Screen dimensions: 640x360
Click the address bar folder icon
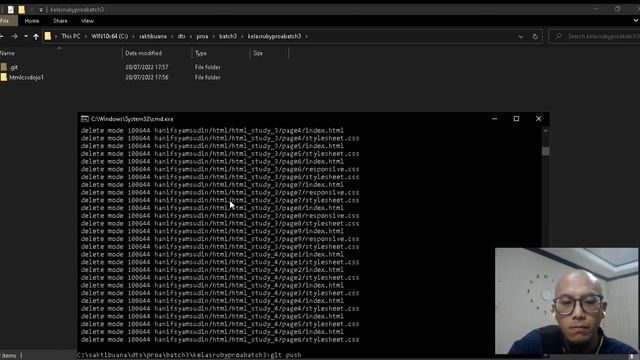48,36
